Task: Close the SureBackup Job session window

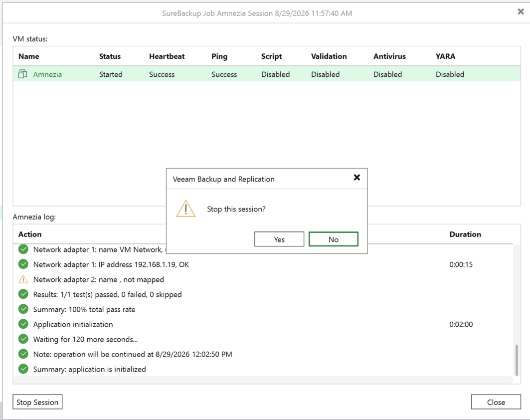Action: pyautogui.click(x=521, y=12)
